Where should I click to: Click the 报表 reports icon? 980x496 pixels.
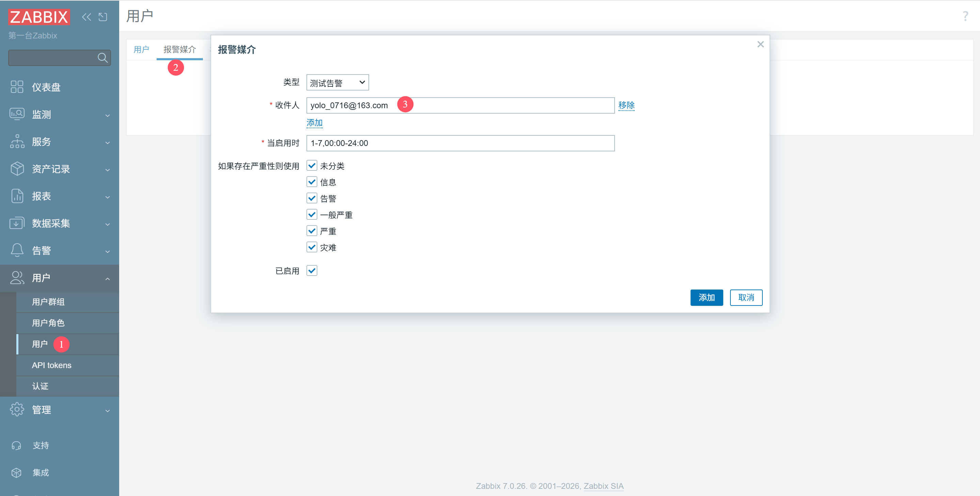click(x=17, y=196)
